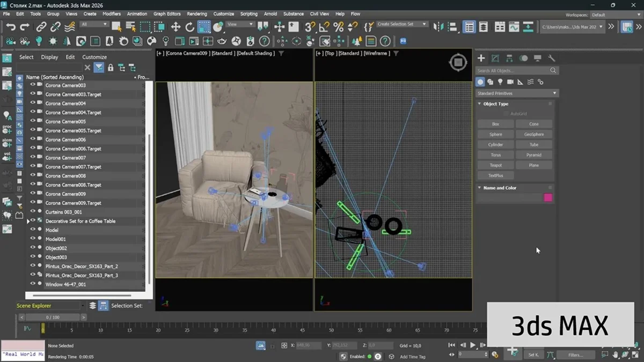644x362 pixels.
Task: Open the object color swatch
Action: (547, 197)
